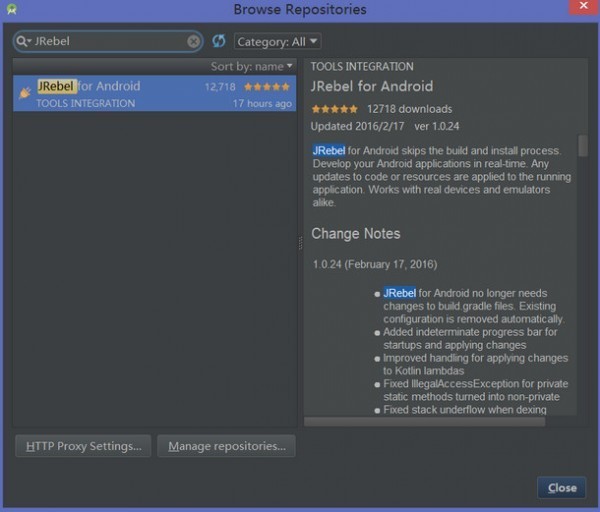Click the star rating in details panel
600x512 pixels.
coord(335,109)
